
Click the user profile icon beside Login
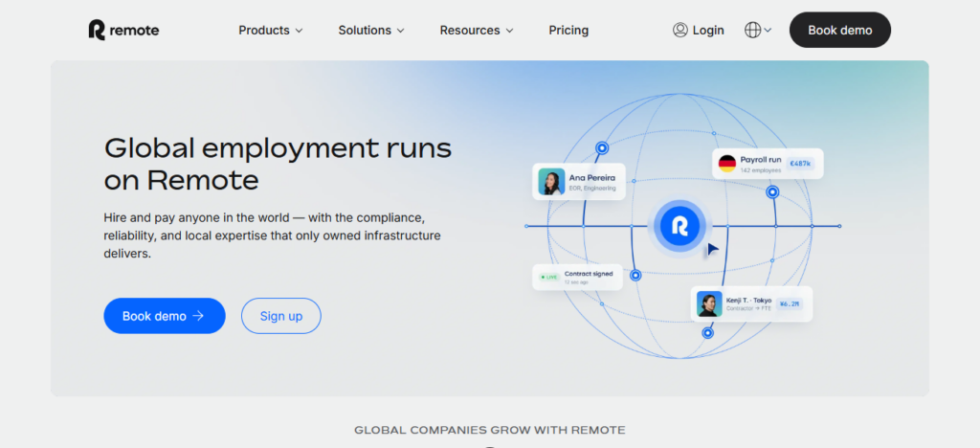pyautogui.click(x=680, y=30)
